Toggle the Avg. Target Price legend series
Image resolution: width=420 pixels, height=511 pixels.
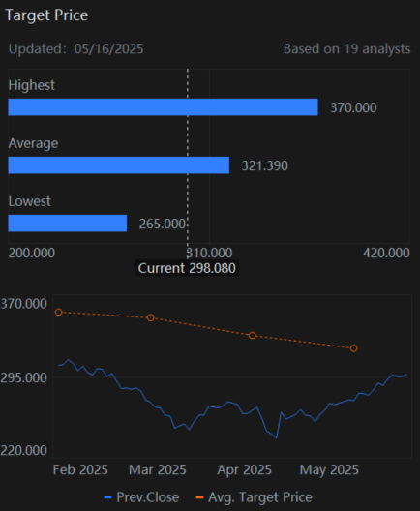click(x=254, y=497)
